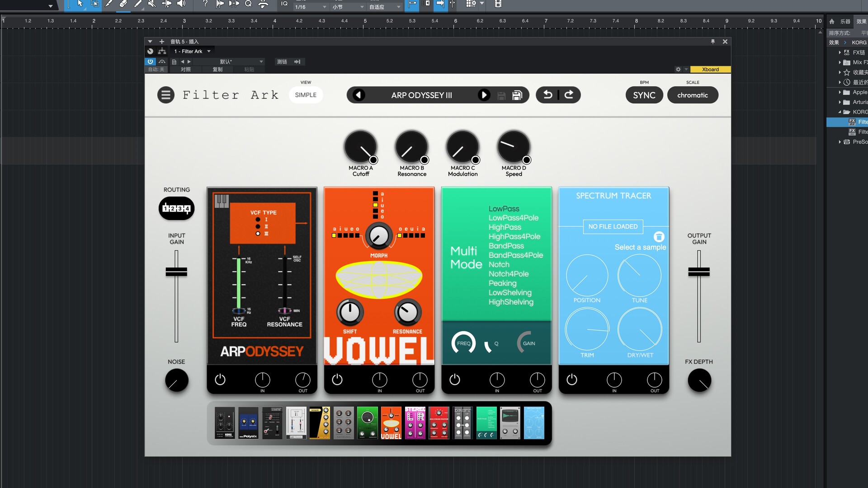
Task: Switch to the 乐器 instruments tab
Action: (x=845, y=21)
